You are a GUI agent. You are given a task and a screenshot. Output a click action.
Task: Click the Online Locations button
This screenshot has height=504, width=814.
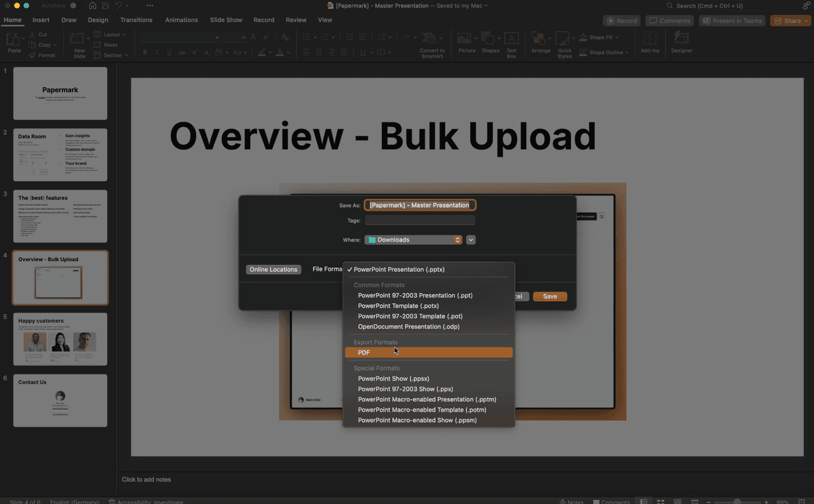(x=273, y=269)
